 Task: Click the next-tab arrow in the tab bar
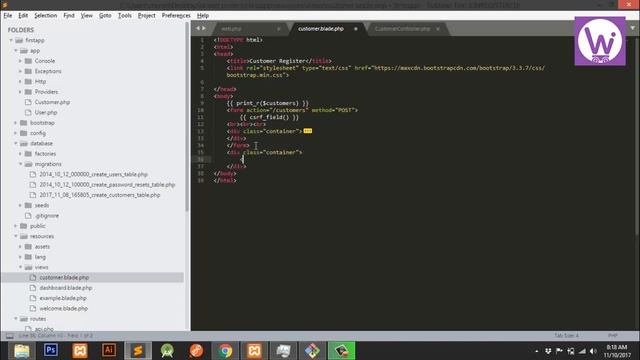coord(204,28)
